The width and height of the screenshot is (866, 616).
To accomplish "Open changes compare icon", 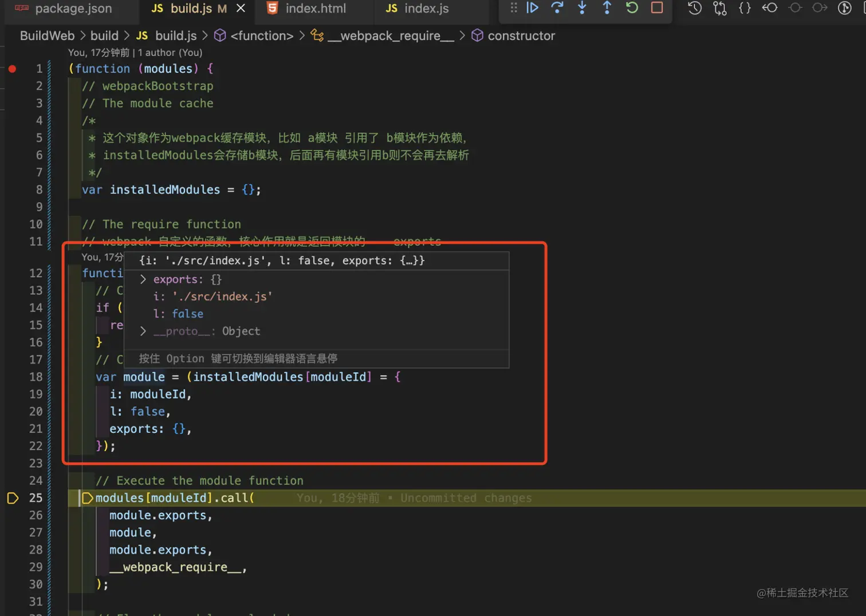I will click(x=720, y=8).
